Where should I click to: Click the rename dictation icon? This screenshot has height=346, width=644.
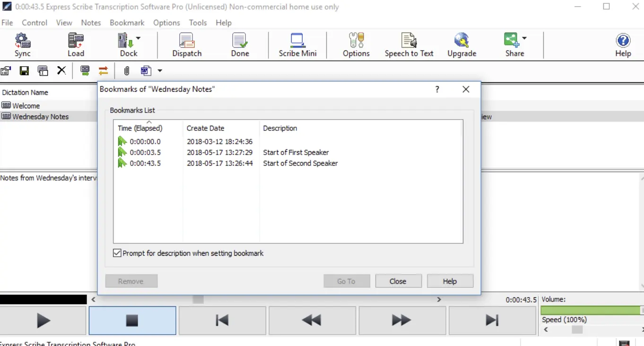coord(43,71)
